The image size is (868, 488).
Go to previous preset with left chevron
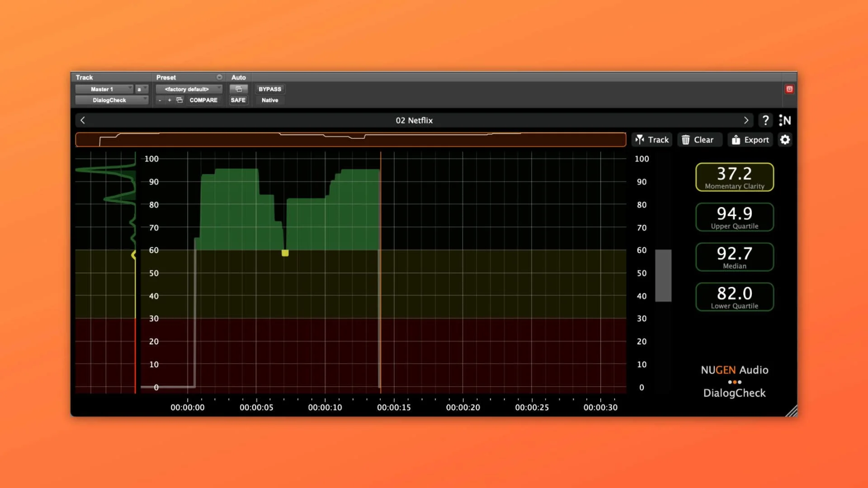click(x=83, y=120)
